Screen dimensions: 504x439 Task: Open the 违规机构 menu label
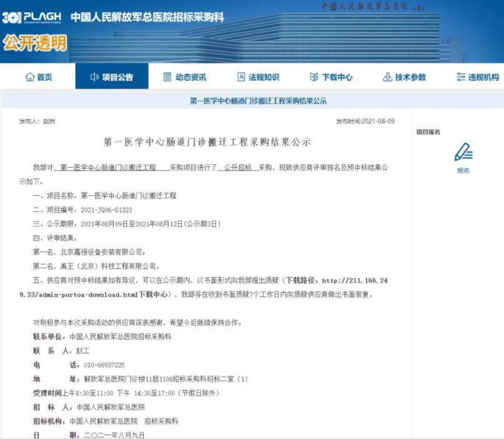tap(483, 77)
